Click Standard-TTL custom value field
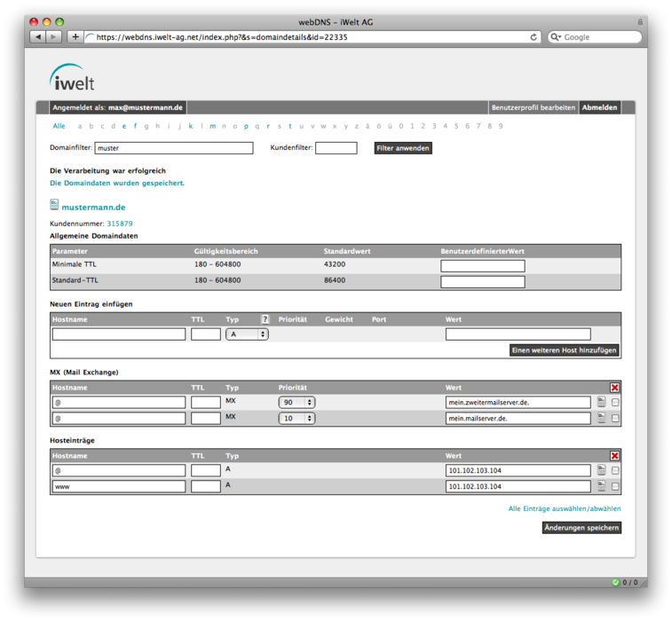Image resolution: width=672 pixels, height=621 pixels. click(x=483, y=282)
